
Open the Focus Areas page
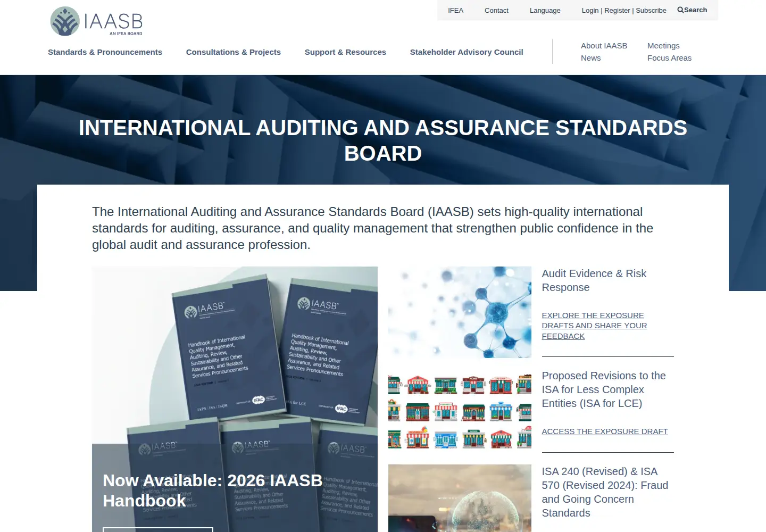tap(669, 58)
